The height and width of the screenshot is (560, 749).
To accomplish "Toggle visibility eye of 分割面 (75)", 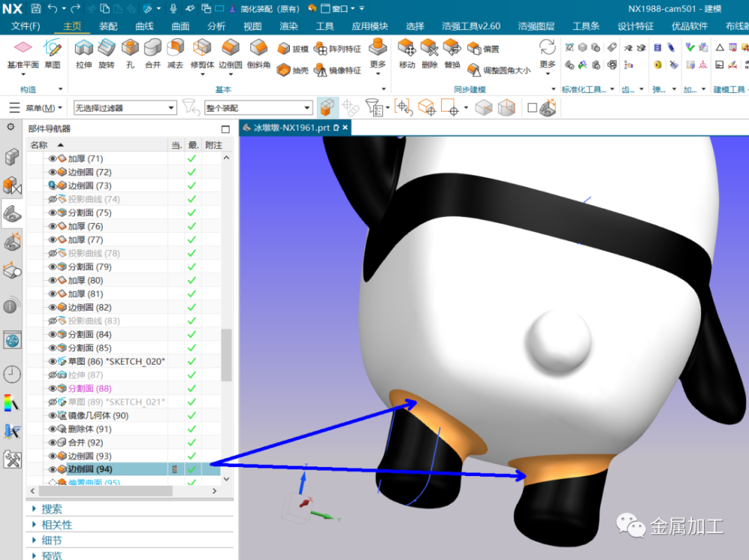I will point(52,213).
